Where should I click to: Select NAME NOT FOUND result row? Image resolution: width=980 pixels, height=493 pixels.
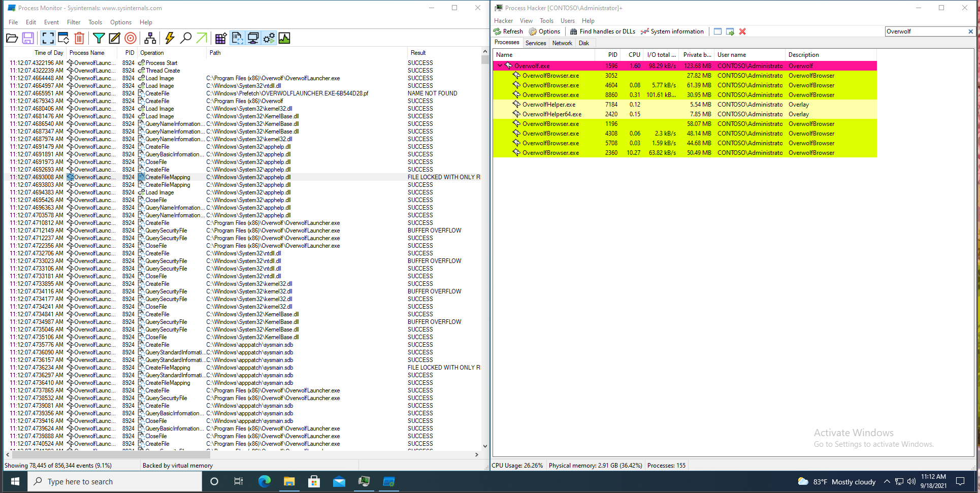243,93
